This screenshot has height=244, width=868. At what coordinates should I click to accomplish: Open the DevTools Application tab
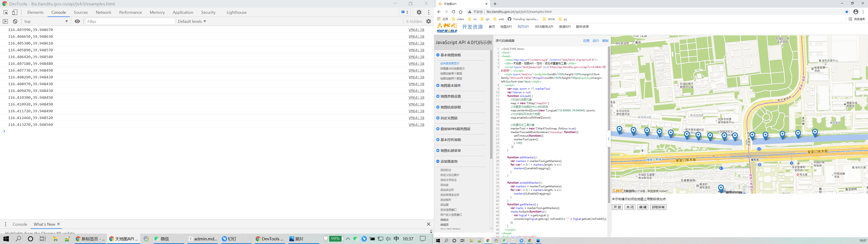(x=183, y=12)
